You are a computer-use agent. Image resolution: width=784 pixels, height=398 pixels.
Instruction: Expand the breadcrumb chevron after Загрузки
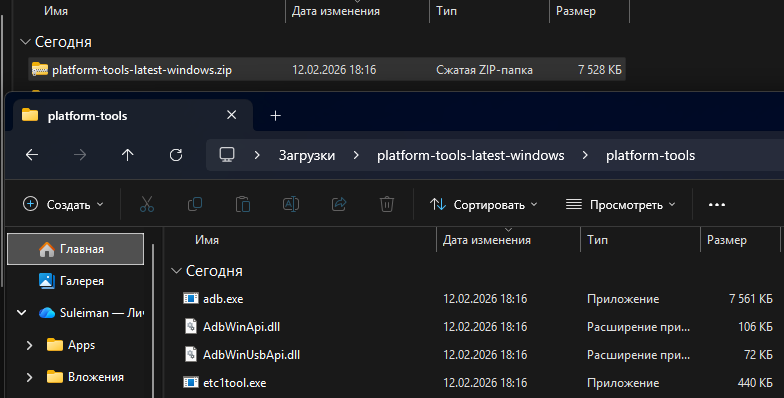coord(356,156)
